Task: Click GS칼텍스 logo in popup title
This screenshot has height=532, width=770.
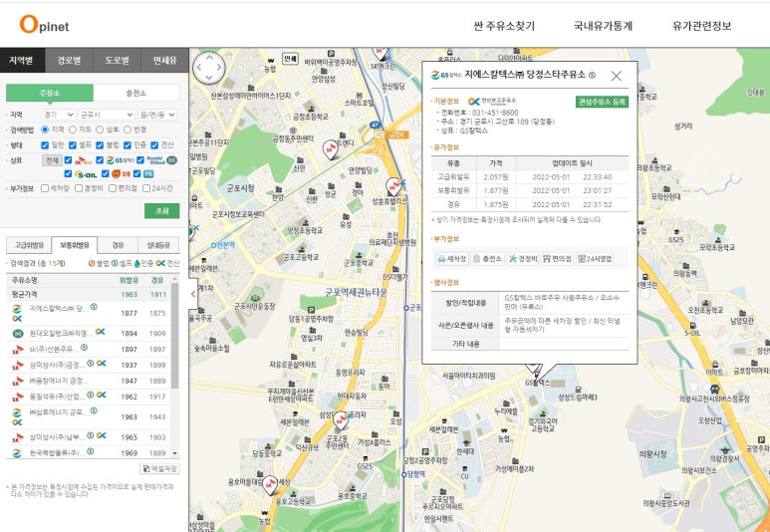Action: (446, 75)
